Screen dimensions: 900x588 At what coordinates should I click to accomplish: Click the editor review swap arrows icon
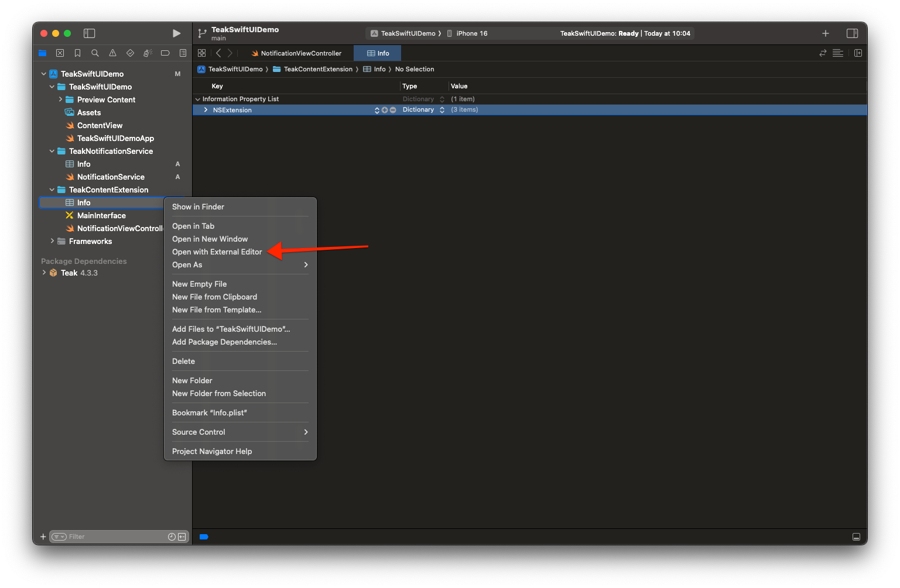pyautogui.click(x=823, y=53)
